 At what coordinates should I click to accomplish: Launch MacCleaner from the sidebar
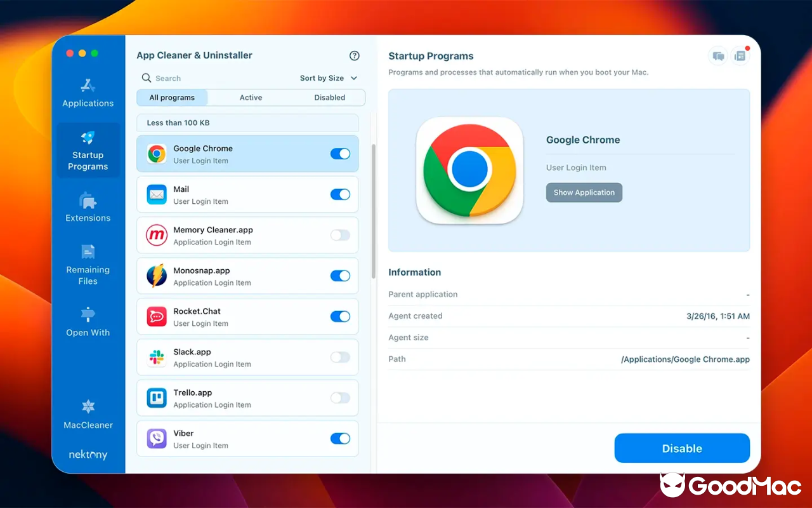coord(88,415)
